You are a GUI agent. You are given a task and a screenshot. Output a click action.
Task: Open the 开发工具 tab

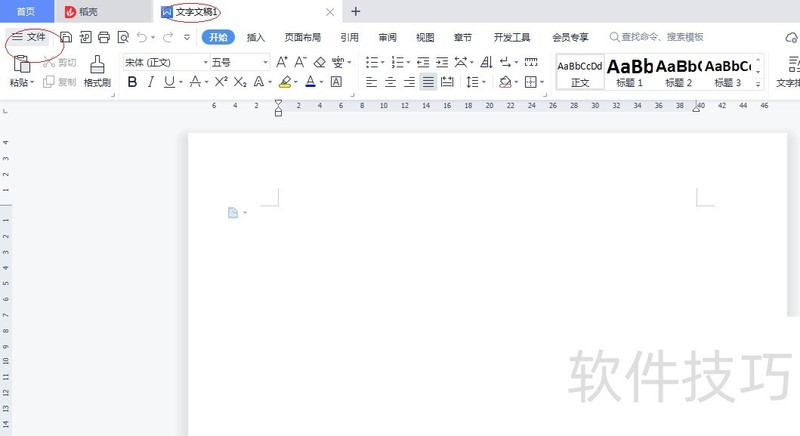click(x=512, y=37)
